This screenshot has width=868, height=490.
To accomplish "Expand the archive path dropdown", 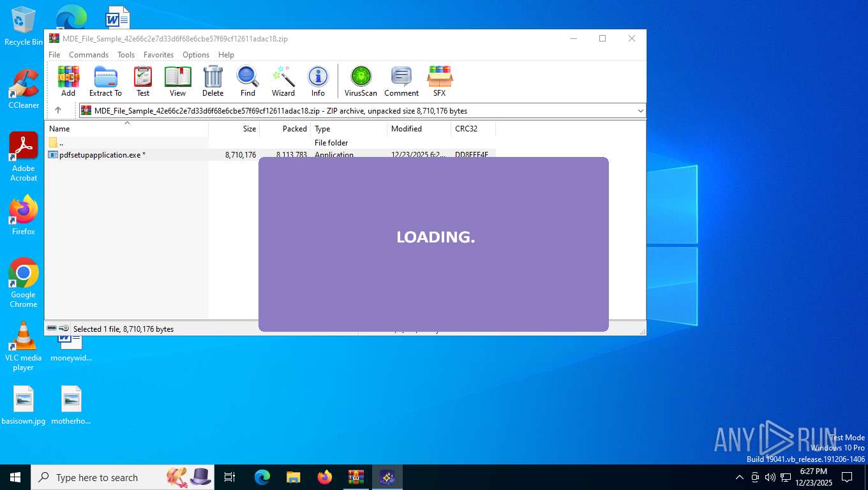I will tap(640, 111).
